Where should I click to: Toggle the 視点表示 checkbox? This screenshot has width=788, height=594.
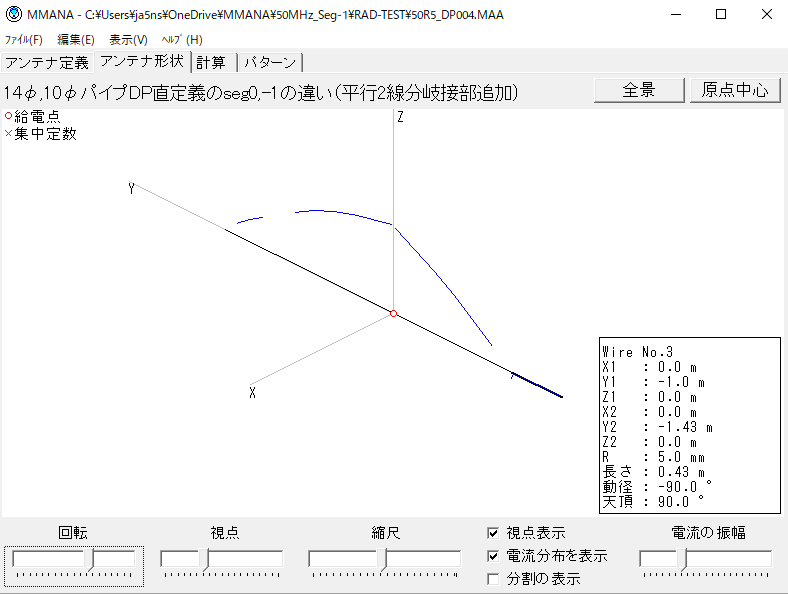coord(493,533)
